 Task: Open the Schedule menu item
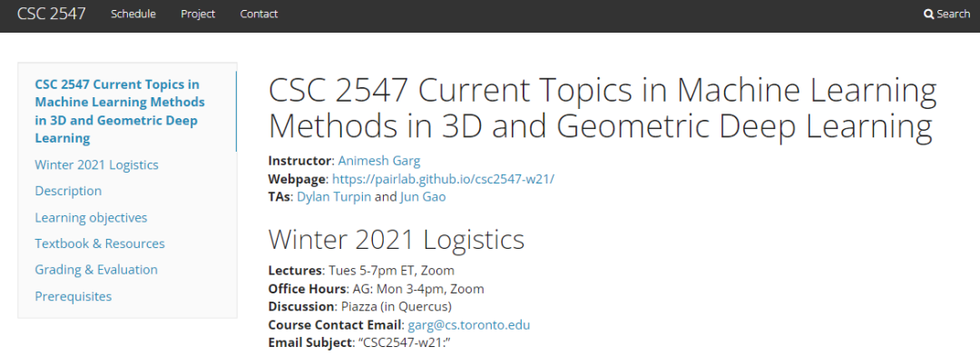(133, 14)
